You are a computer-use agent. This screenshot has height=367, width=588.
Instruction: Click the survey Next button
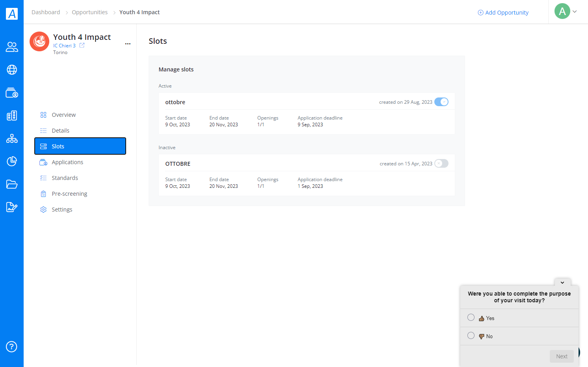(x=562, y=356)
